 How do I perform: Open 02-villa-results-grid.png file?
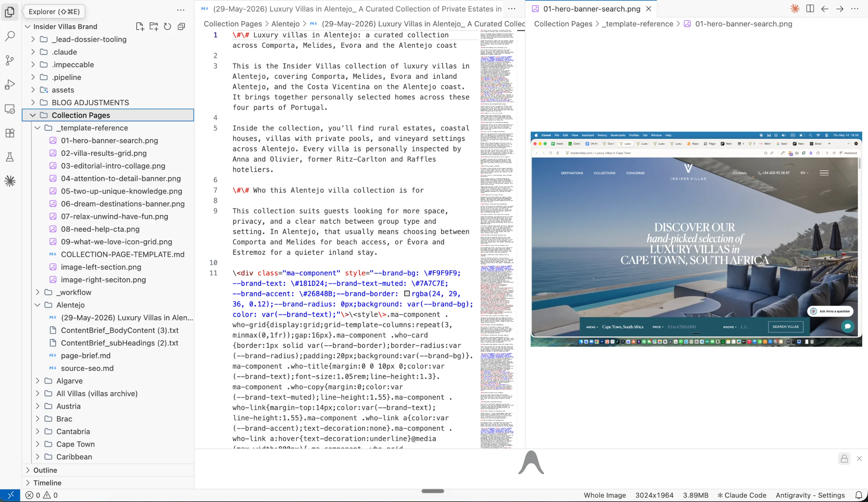[103, 153]
